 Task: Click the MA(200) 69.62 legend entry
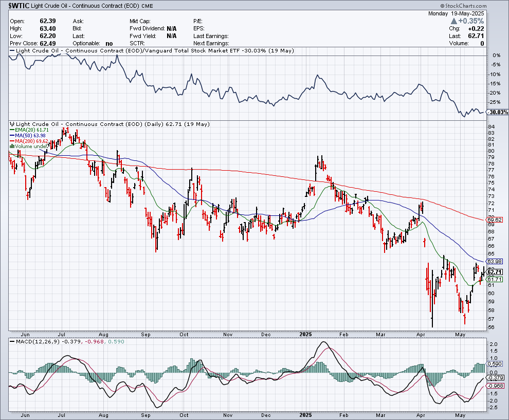point(29,141)
